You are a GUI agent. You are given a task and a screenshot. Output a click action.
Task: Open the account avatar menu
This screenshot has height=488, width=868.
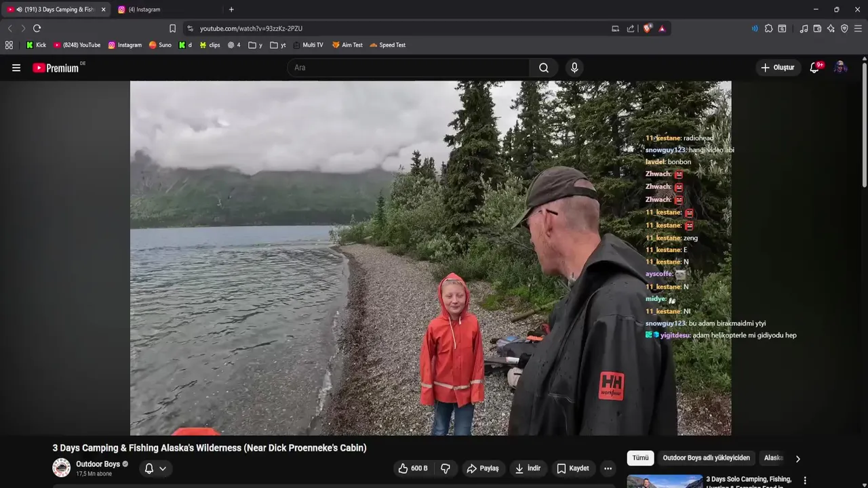point(840,68)
